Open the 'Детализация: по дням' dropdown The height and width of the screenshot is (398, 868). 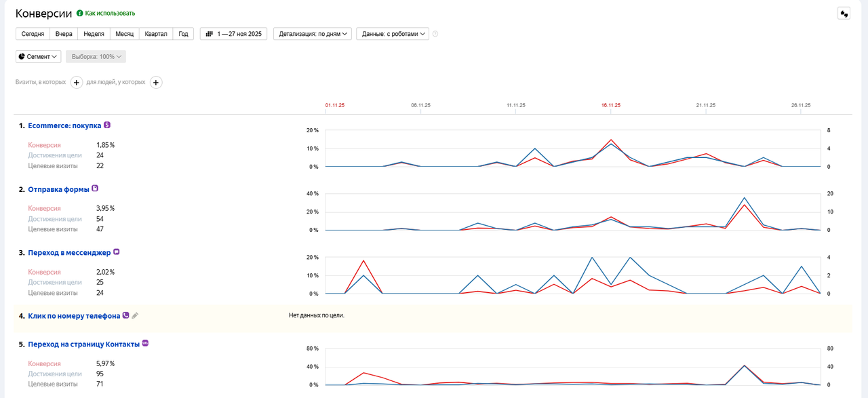pos(313,34)
